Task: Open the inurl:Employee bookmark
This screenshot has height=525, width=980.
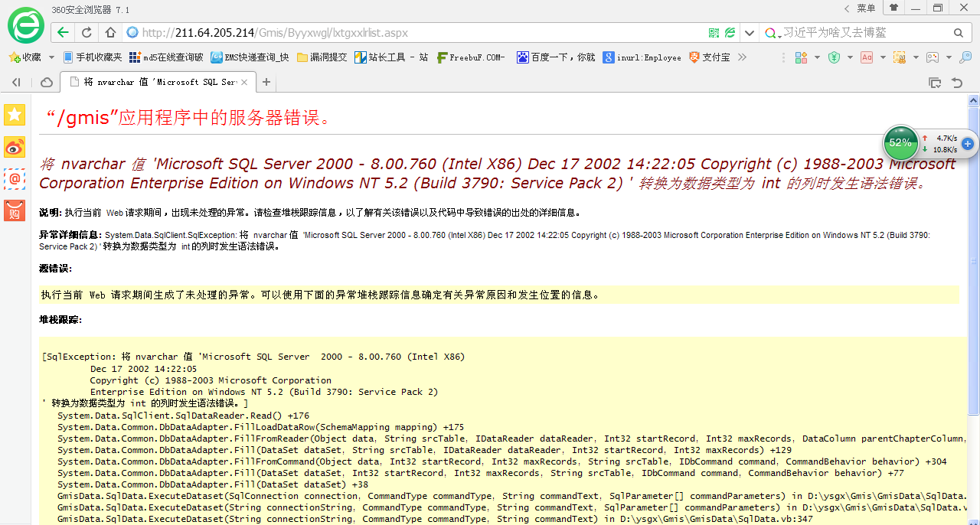Action: click(642, 57)
